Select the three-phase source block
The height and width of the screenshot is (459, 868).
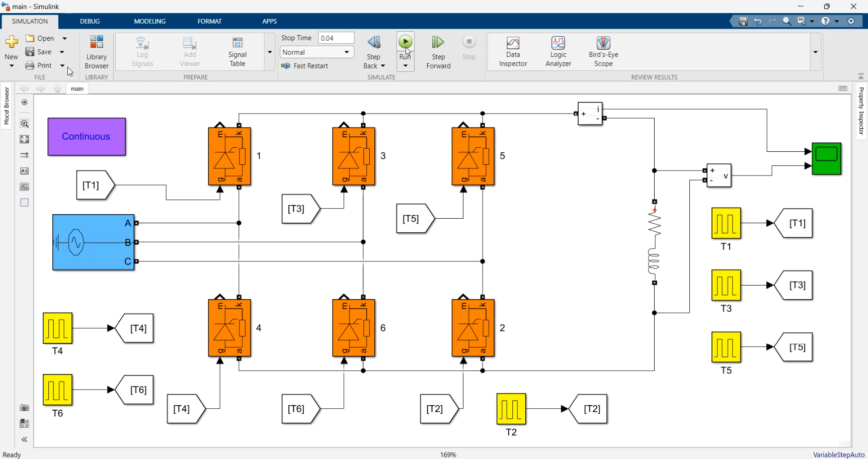click(x=94, y=242)
